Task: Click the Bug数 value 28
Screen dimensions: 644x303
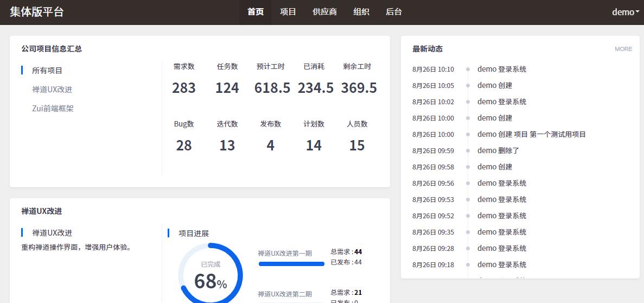Action: tap(184, 146)
